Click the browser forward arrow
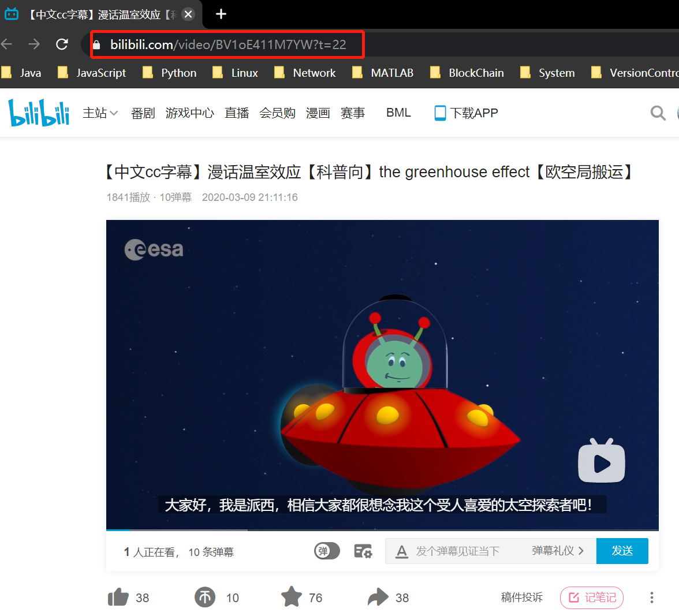This screenshot has height=616, width=679. (x=33, y=44)
